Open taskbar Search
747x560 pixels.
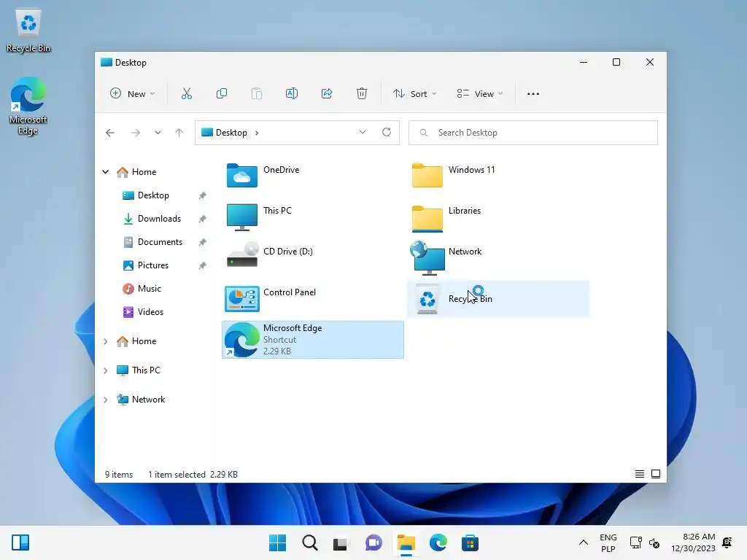pyautogui.click(x=309, y=542)
